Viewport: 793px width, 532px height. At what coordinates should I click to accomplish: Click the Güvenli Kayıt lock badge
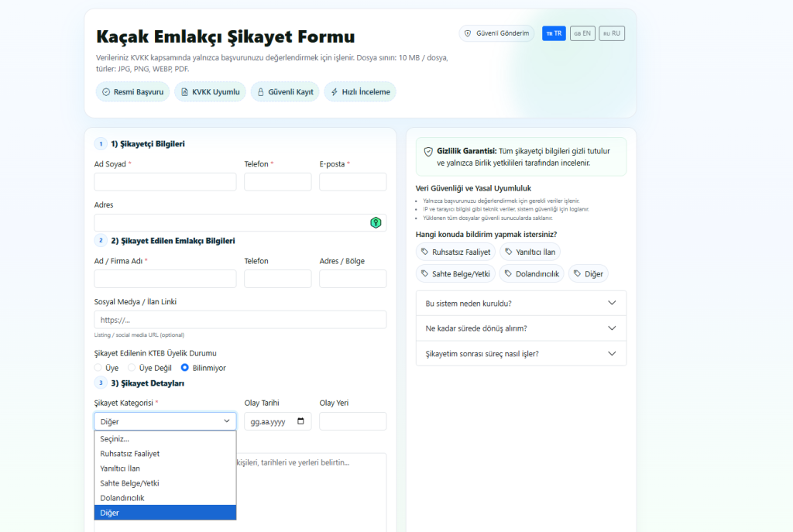point(284,92)
